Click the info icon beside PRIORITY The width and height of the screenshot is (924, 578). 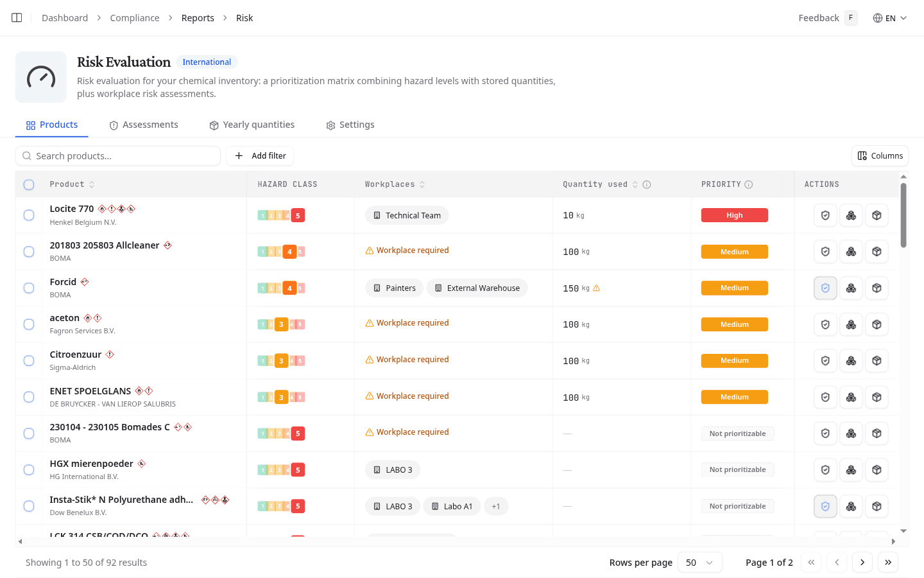748,185
